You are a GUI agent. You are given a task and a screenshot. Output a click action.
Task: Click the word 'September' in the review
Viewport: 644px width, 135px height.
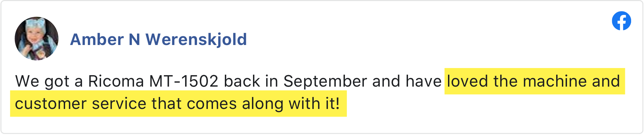coord(325,82)
